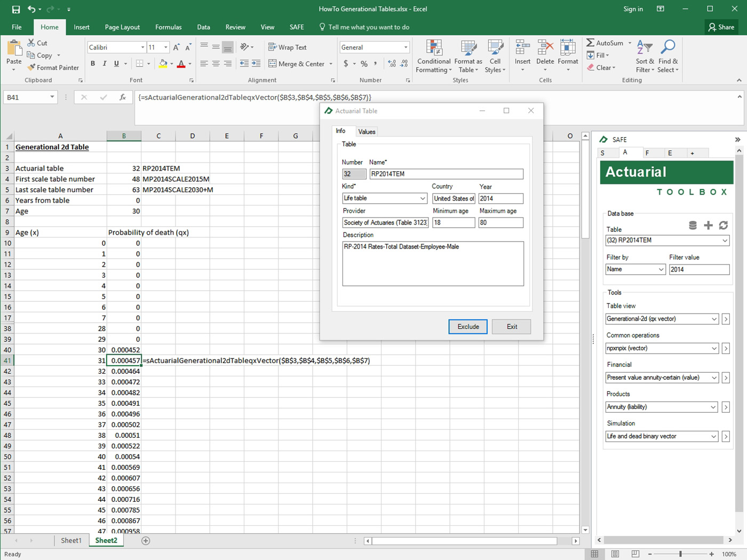Open Conditional Formatting menu
This screenshot has height=560, width=747.
point(434,57)
